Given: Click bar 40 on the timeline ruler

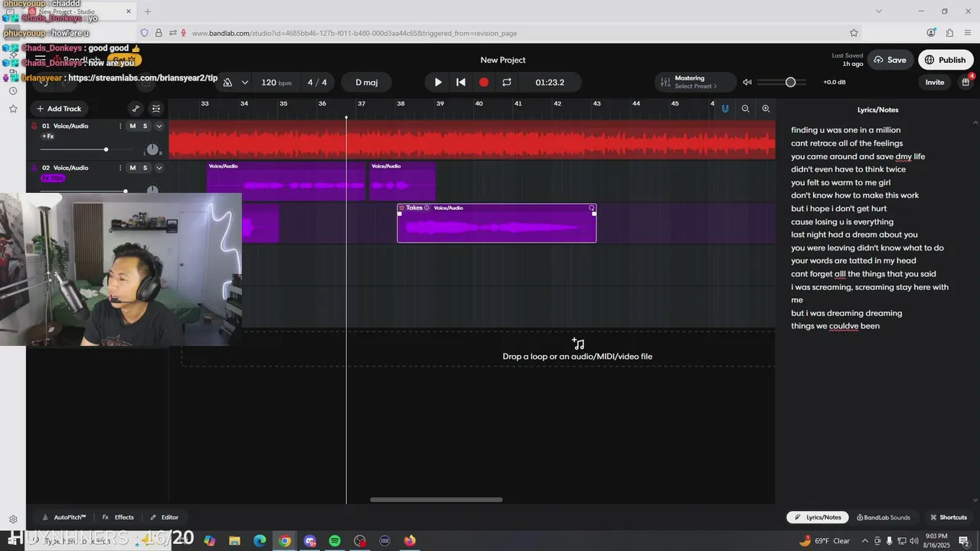Looking at the screenshot, I should (479, 103).
